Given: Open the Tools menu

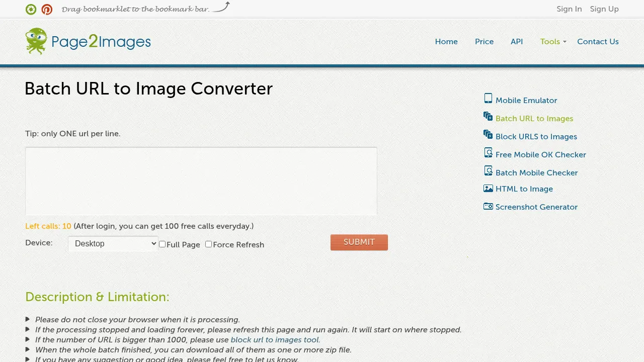Looking at the screenshot, I should coord(550,42).
